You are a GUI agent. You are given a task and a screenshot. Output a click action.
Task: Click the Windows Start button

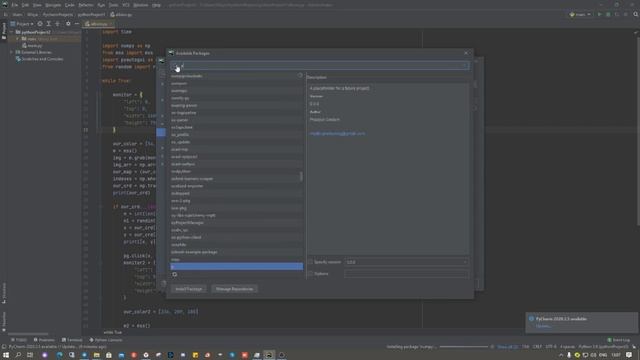(x=6, y=355)
